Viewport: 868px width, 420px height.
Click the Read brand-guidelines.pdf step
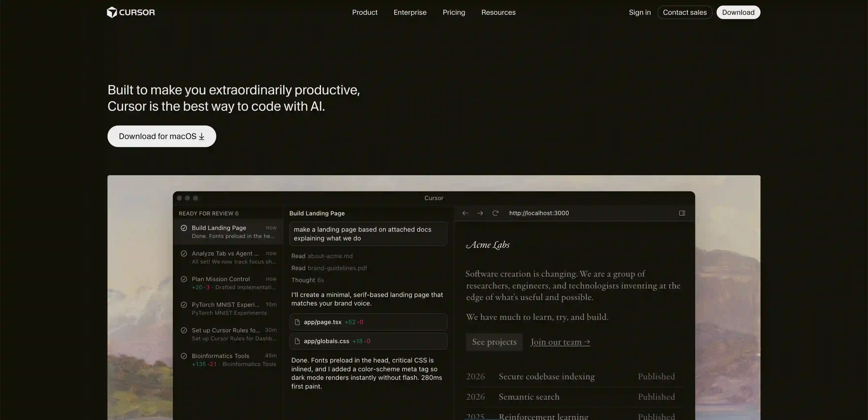coord(329,268)
